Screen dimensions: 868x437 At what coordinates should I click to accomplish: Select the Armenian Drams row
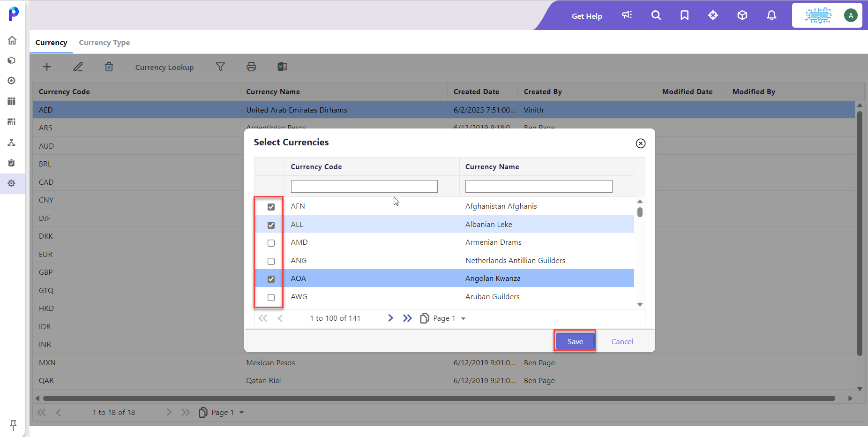coord(444,242)
